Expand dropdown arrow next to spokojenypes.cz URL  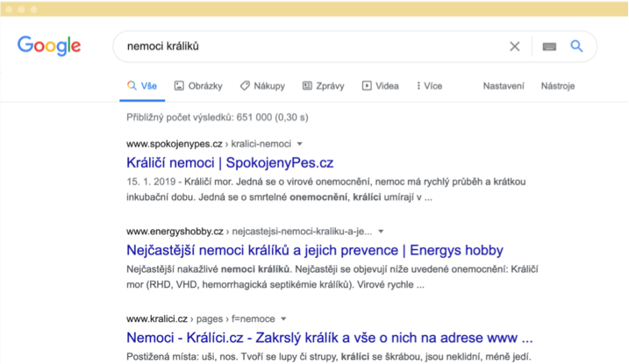[x=300, y=144]
